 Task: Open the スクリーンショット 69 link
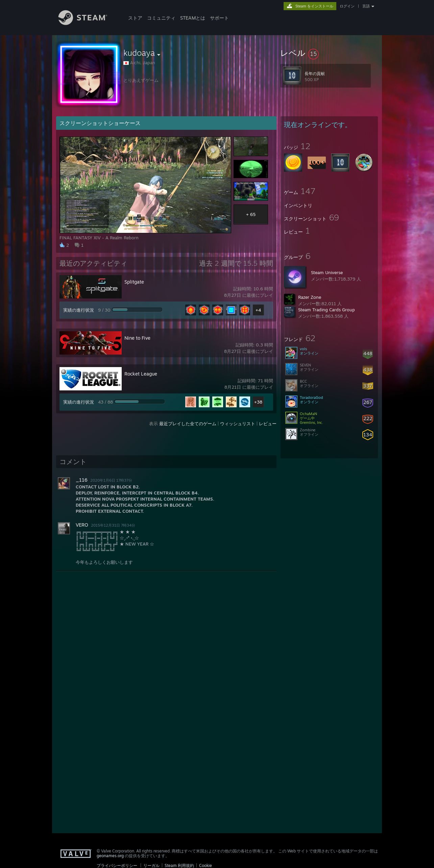311,218
